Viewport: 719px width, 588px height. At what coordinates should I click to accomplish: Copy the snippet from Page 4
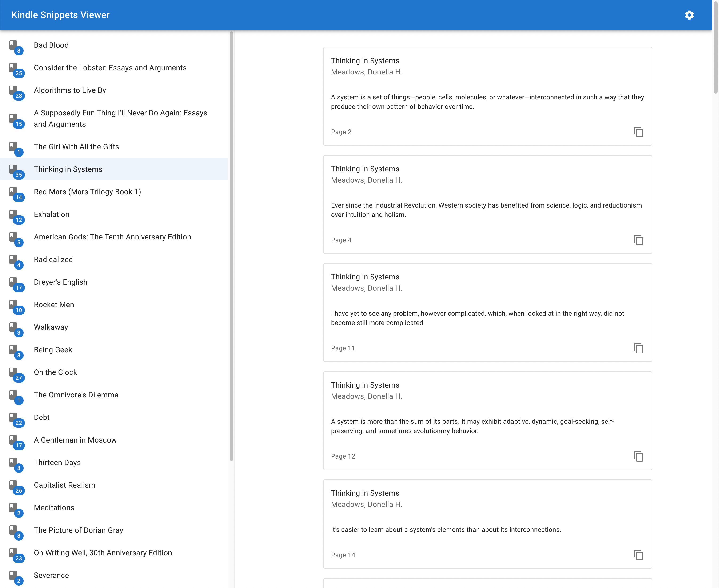(638, 240)
